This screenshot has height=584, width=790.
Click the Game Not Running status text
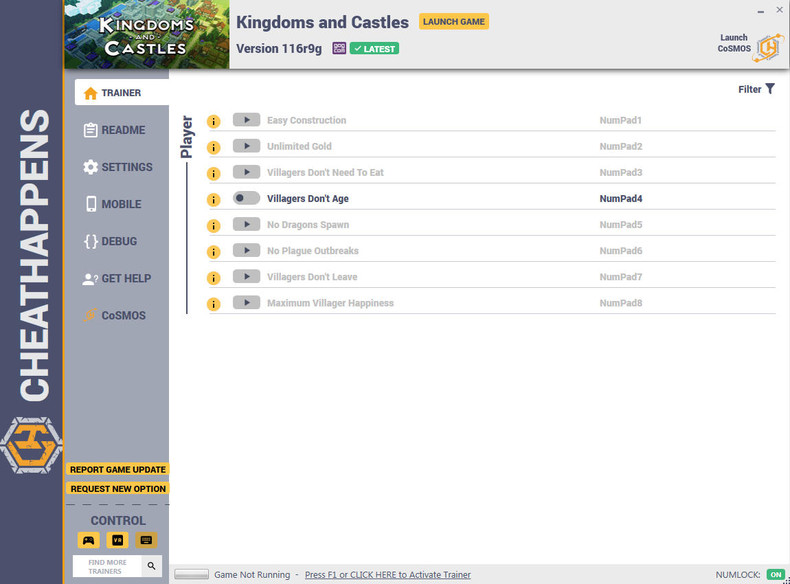click(252, 574)
